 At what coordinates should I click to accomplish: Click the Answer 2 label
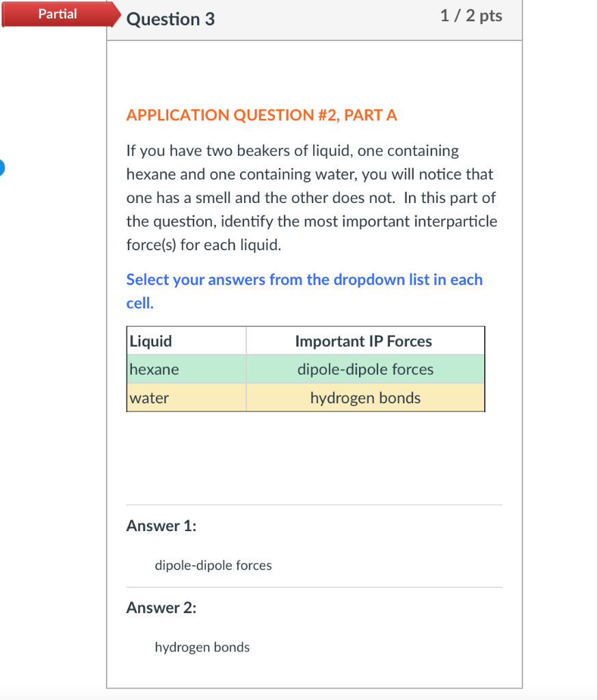(161, 608)
